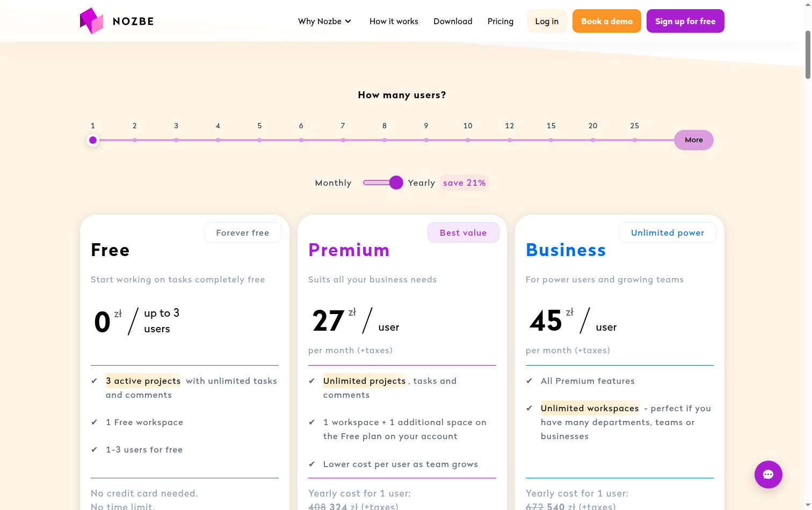The image size is (812, 510).
Task: Set user slider to 8 users
Action: pyautogui.click(x=385, y=140)
